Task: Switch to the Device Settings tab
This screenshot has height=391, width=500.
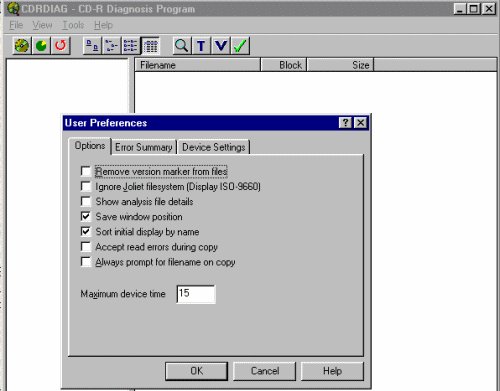Action: click(x=214, y=147)
